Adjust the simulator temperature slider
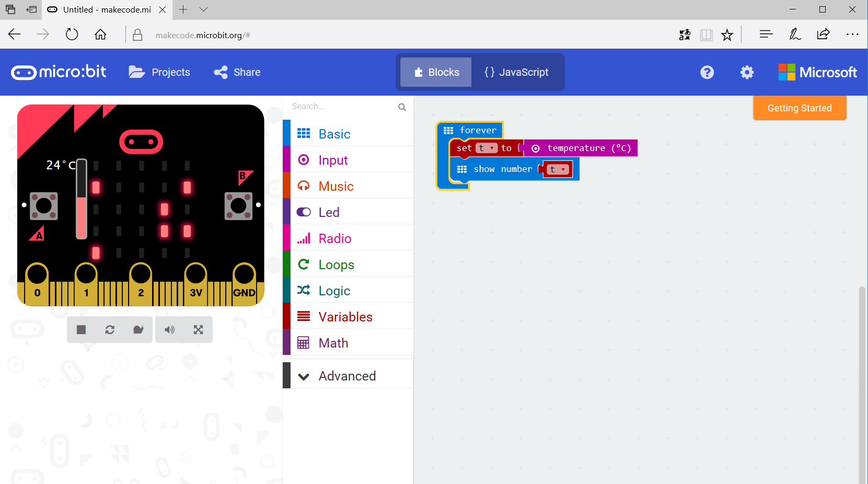The height and width of the screenshot is (484, 868). tap(81, 199)
